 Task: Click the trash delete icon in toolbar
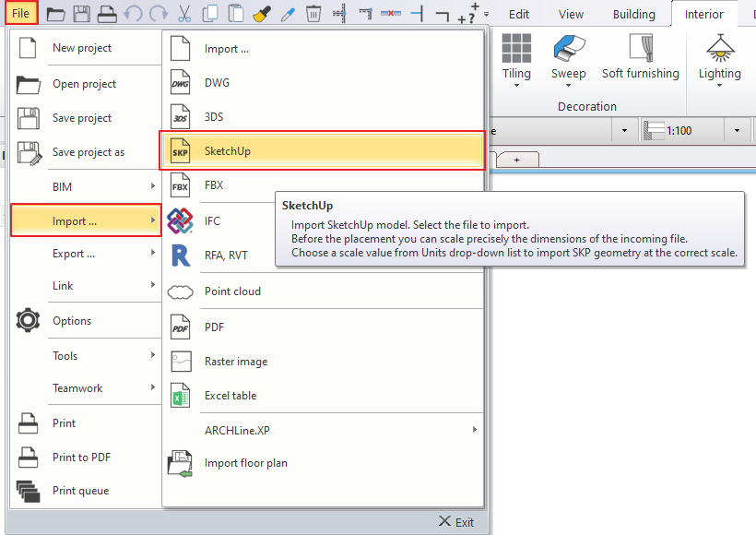313,14
